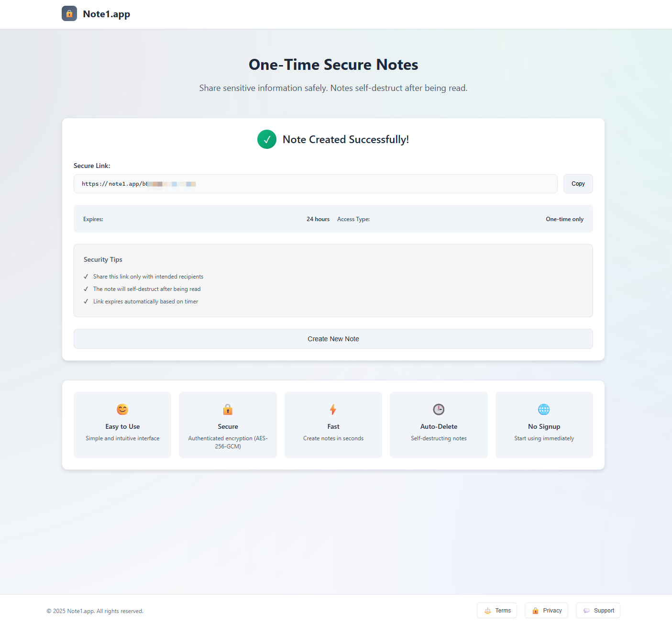Click the 'Share sensitive information safely' subtitle
This screenshot has height=625, width=672.
pyautogui.click(x=333, y=88)
